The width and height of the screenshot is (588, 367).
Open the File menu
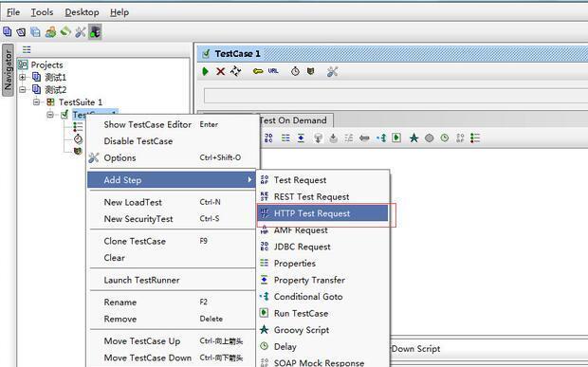[x=13, y=12]
